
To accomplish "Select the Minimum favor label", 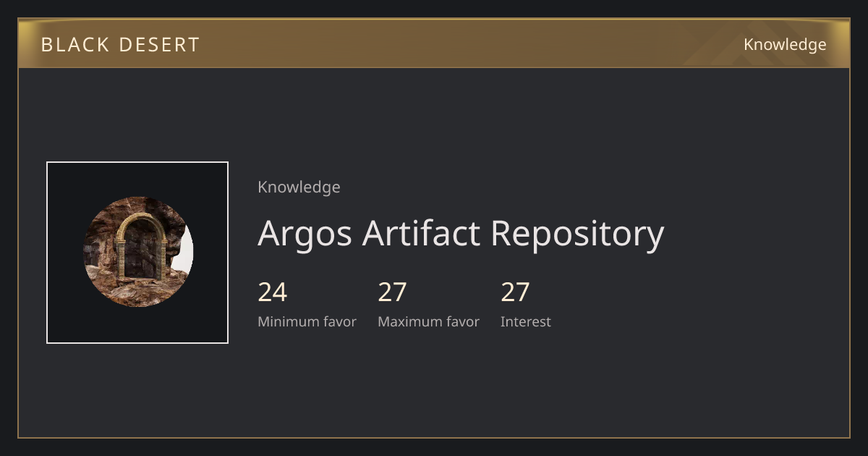I will click(x=307, y=322).
